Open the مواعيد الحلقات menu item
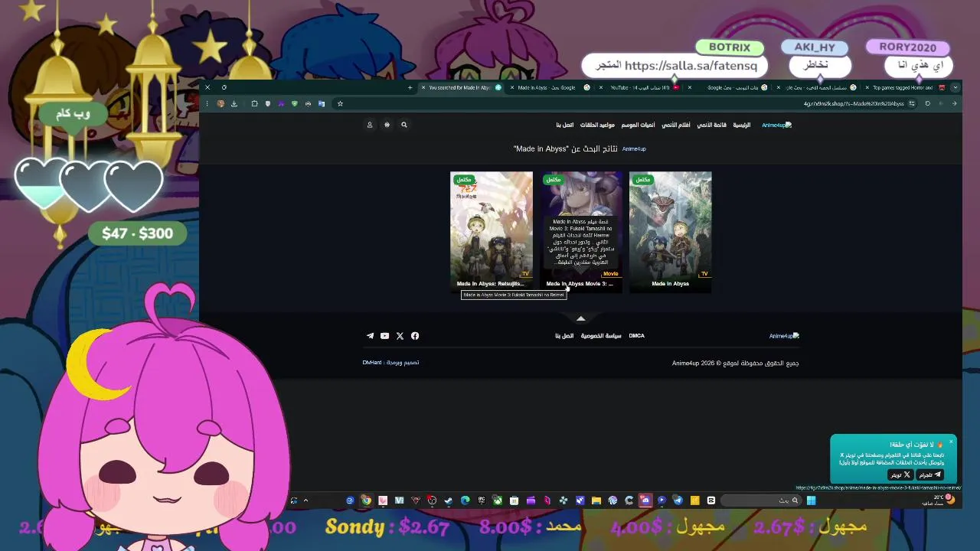This screenshot has width=980, height=551. pyautogui.click(x=597, y=125)
